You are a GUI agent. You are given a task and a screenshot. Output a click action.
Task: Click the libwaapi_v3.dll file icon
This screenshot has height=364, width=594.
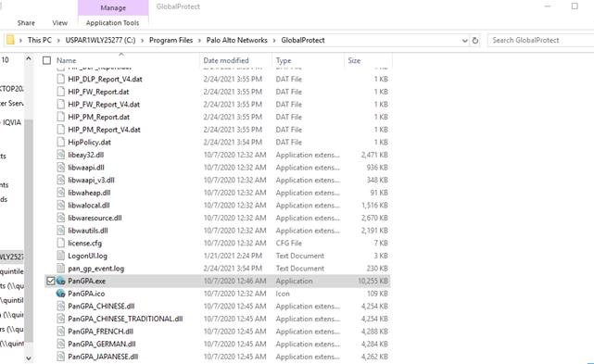coord(60,180)
